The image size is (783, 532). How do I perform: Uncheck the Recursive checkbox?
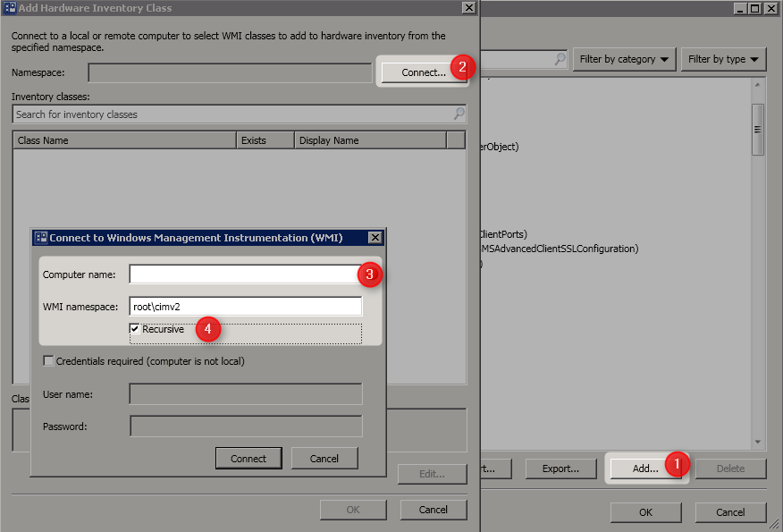(x=134, y=329)
